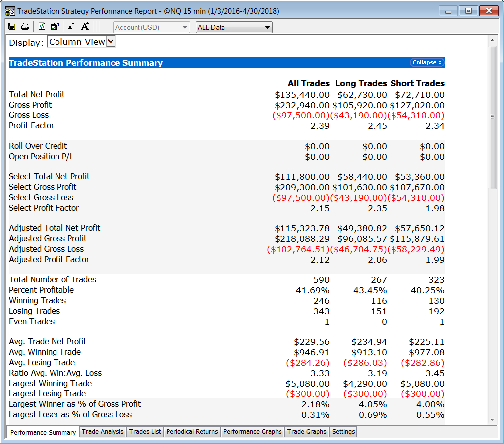The height and width of the screenshot is (444, 504).
Task: Click the vertical scrollbar thumb
Action: pos(492,117)
